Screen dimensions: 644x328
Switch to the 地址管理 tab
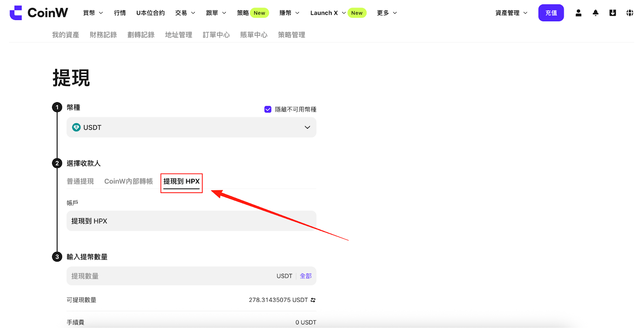(x=179, y=35)
